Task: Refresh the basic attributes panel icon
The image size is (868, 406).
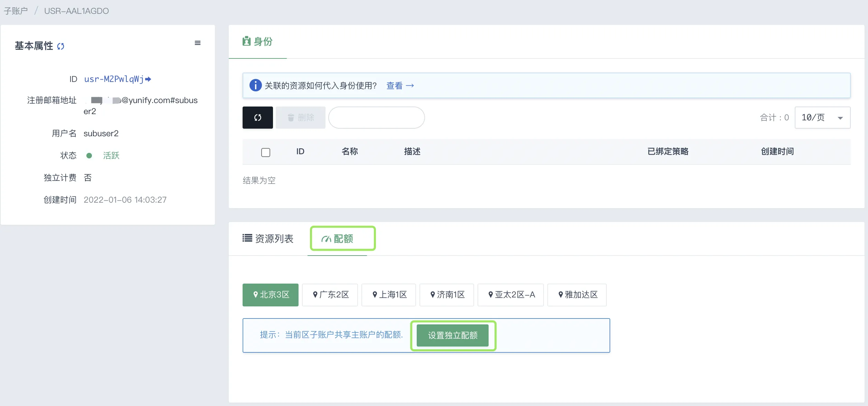Action: pyautogui.click(x=61, y=46)
